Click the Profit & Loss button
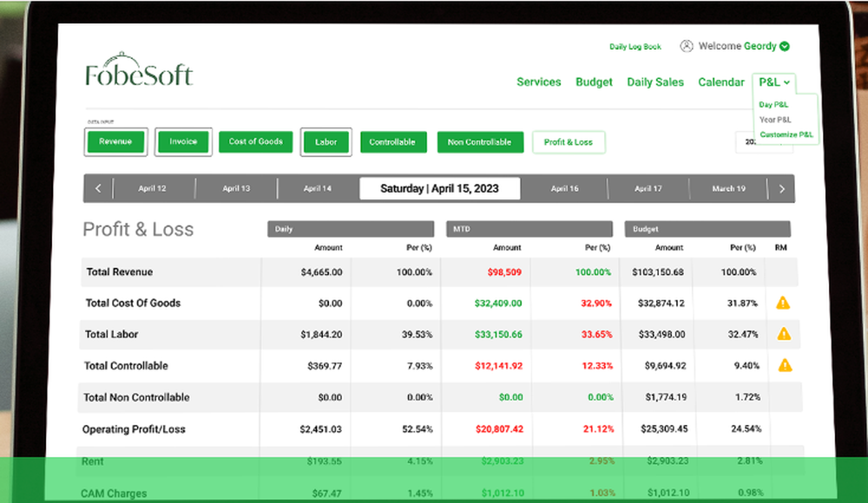This screenshot has width=868, height=503. [x=569, y=142]
